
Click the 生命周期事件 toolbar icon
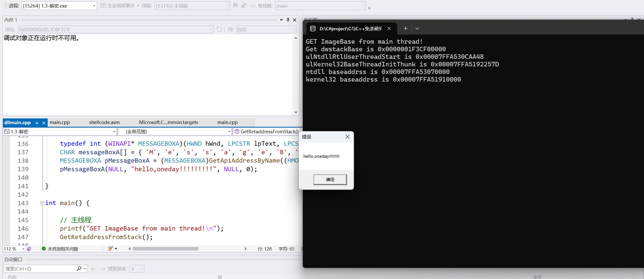[x=103, y=6]
